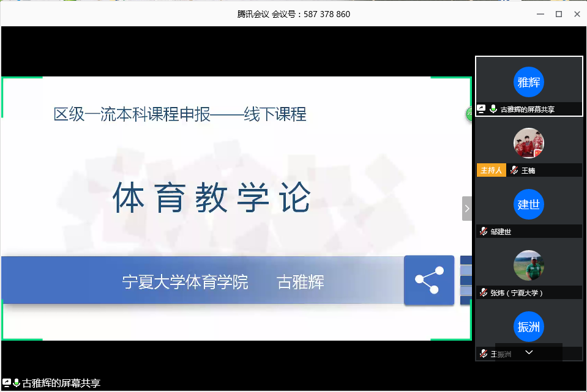The image size is (587, 392).
Task: Collapse the participant video panel with arrow handle
Action: (467, 209)
